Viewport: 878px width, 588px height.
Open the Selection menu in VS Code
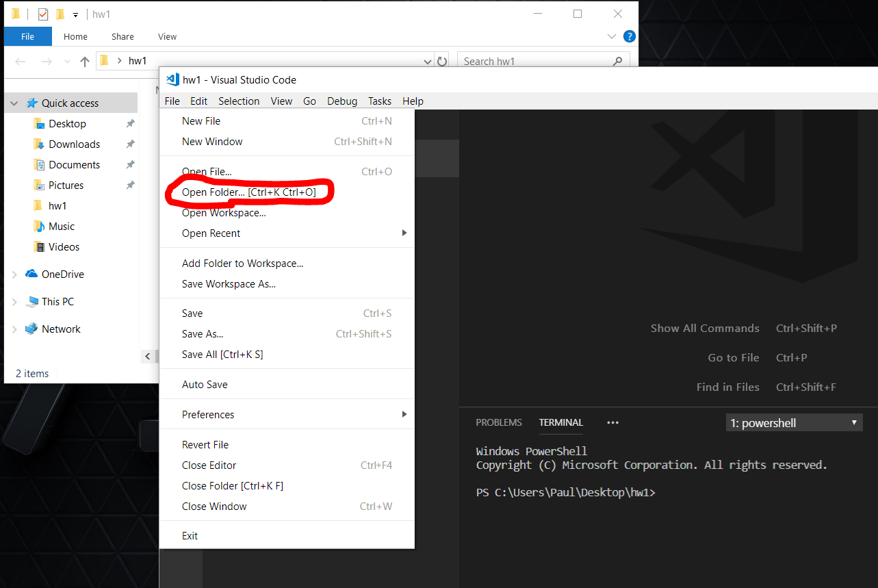point(239,101)
